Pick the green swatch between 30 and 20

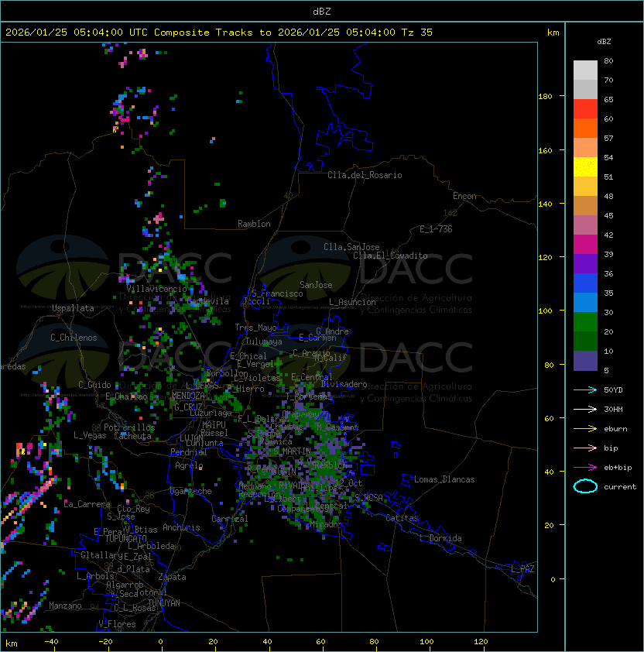tap(585, 322)
